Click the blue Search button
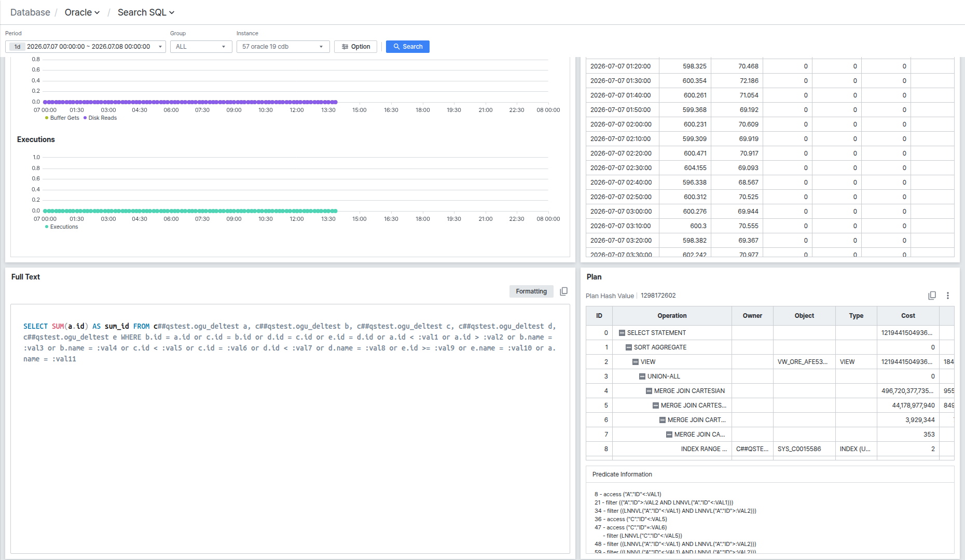965x560 pixels. (408, 47)
